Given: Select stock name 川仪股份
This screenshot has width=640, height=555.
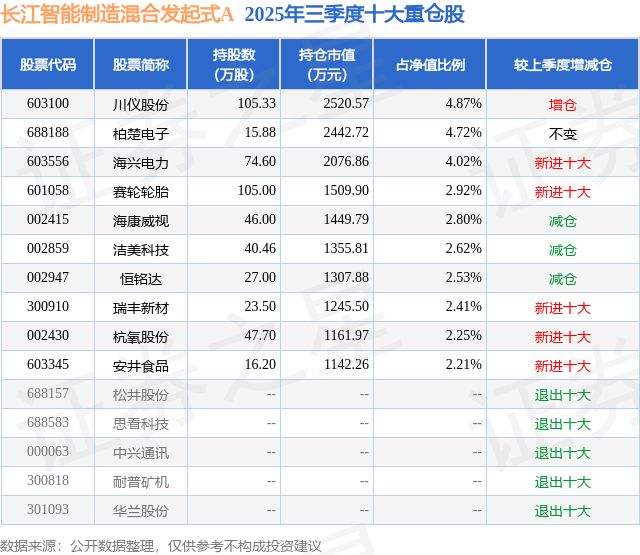Looking at the screenshot, I should click(x=141, y=105).
